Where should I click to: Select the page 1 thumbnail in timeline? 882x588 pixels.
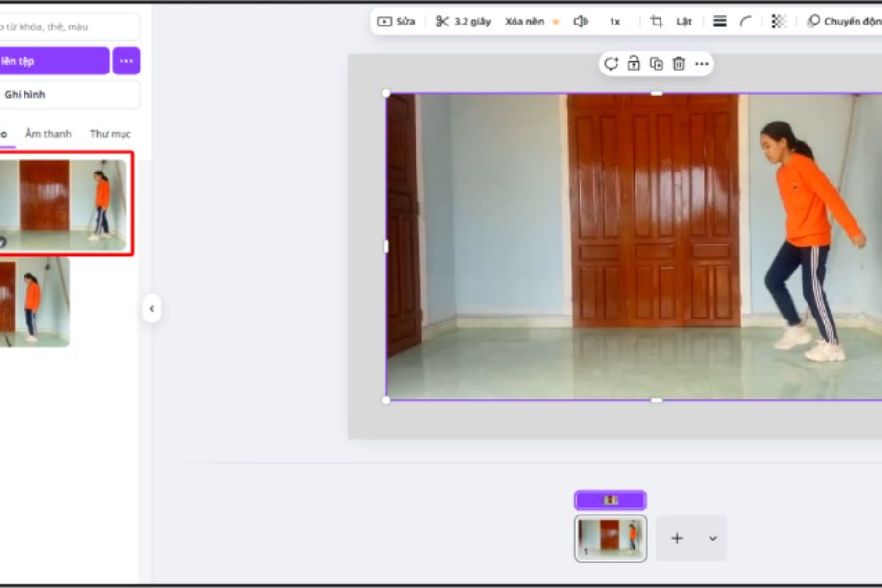[610, 538]
